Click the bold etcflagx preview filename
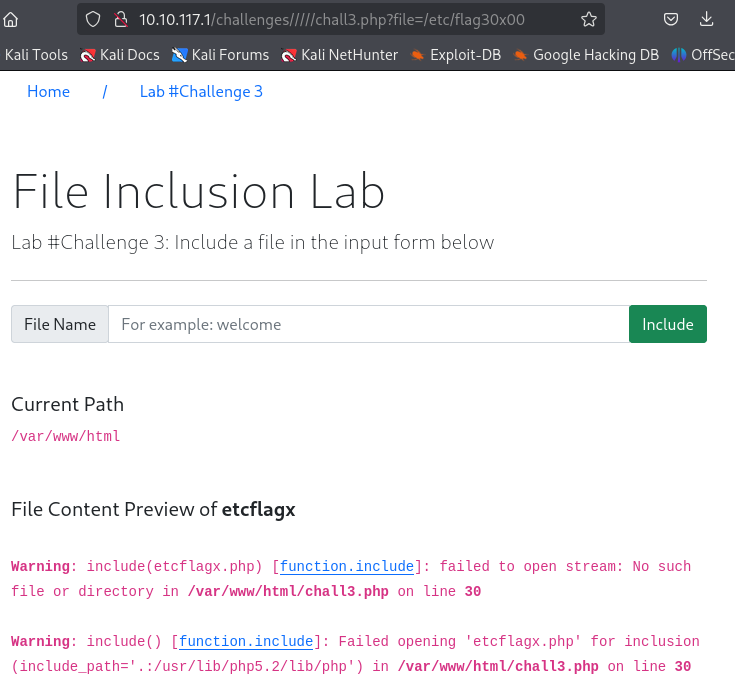Screen dimensions: 735x680 point(258,509)
